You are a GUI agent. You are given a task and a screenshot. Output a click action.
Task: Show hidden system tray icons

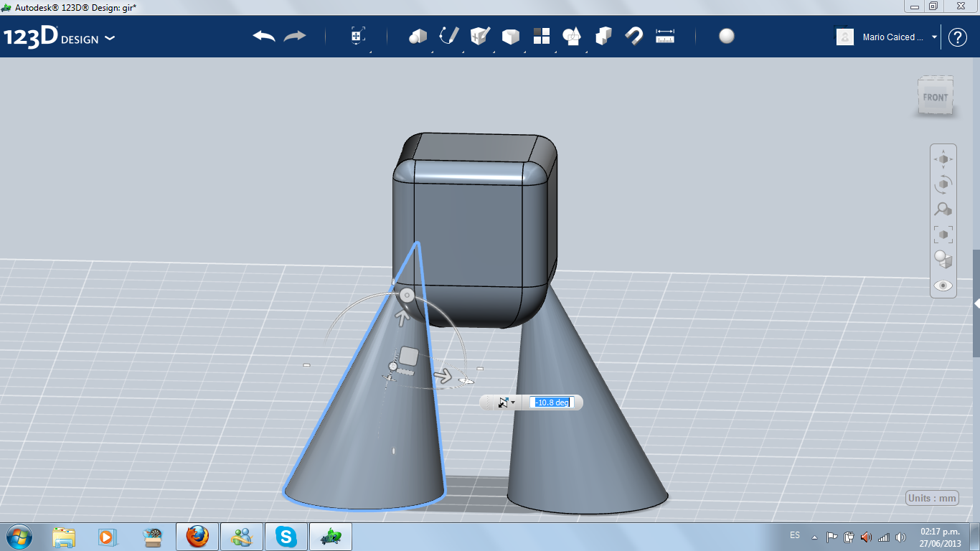point(814,537)
